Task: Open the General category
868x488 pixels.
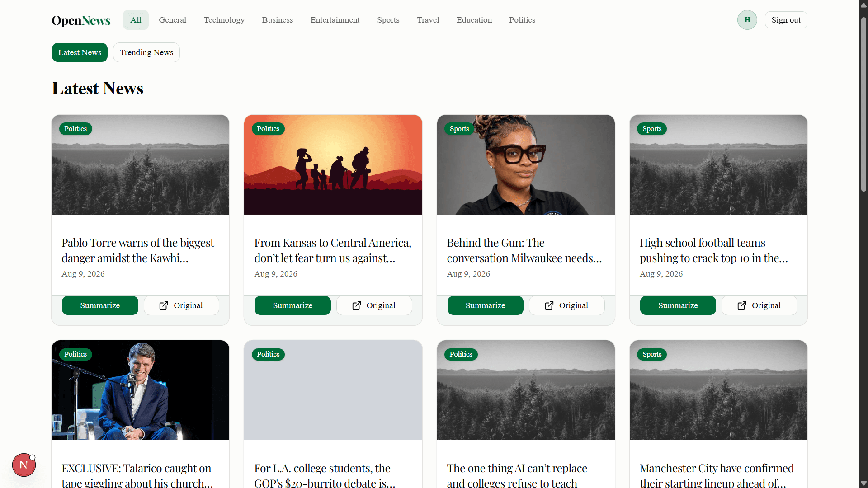Action: [x=172, y=20]
